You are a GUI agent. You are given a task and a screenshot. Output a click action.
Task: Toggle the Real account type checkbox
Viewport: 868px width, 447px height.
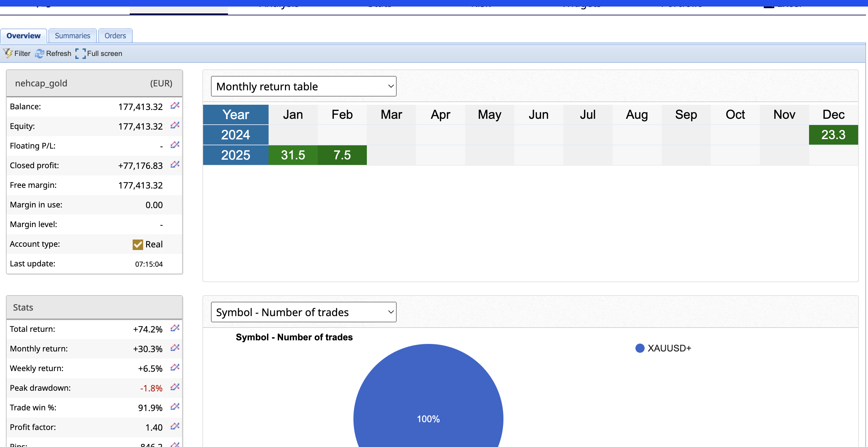tap(138, 244)
